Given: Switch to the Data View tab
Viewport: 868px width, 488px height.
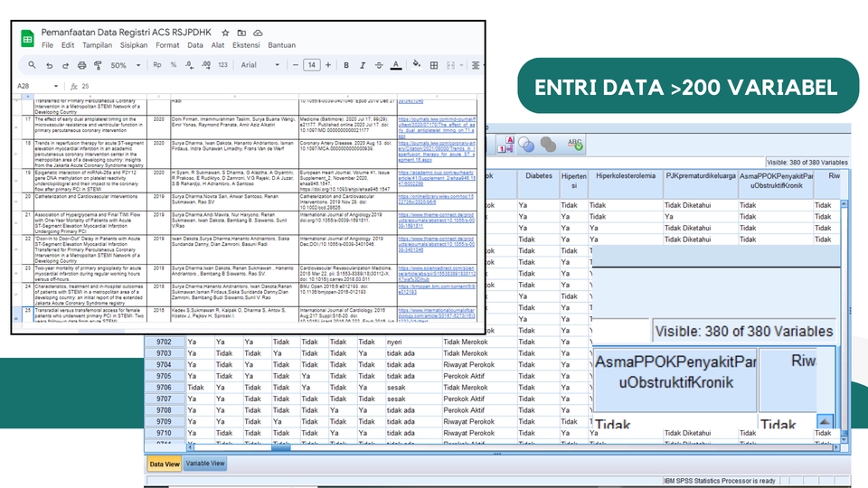Looking at the screenshot, I should point(165,464).
